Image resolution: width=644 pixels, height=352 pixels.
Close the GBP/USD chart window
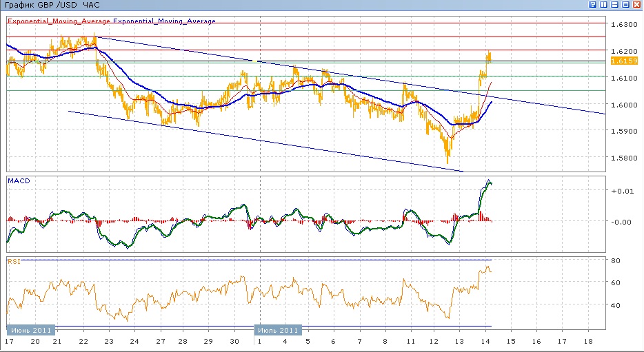click(637, 5)
